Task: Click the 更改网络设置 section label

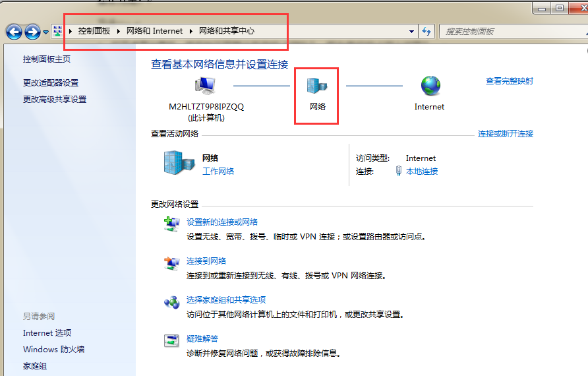Action: click(175, 204)
